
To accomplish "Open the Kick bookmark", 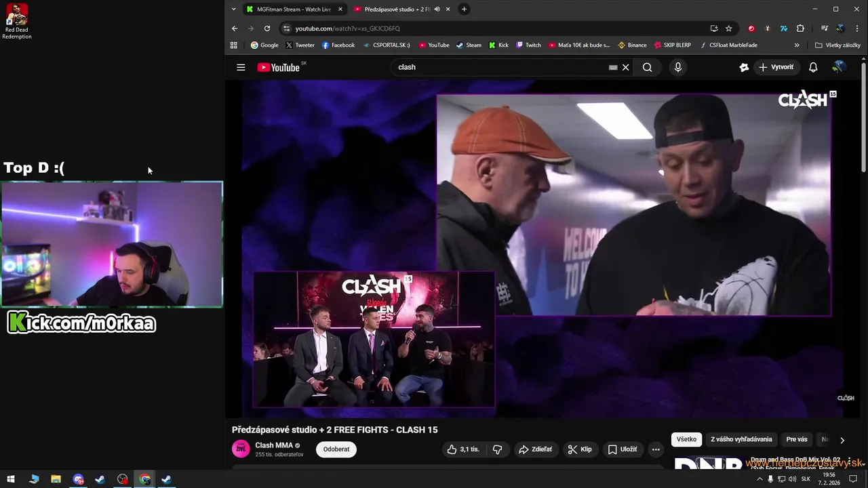I will pyautogui.click(x=498, y=45).
